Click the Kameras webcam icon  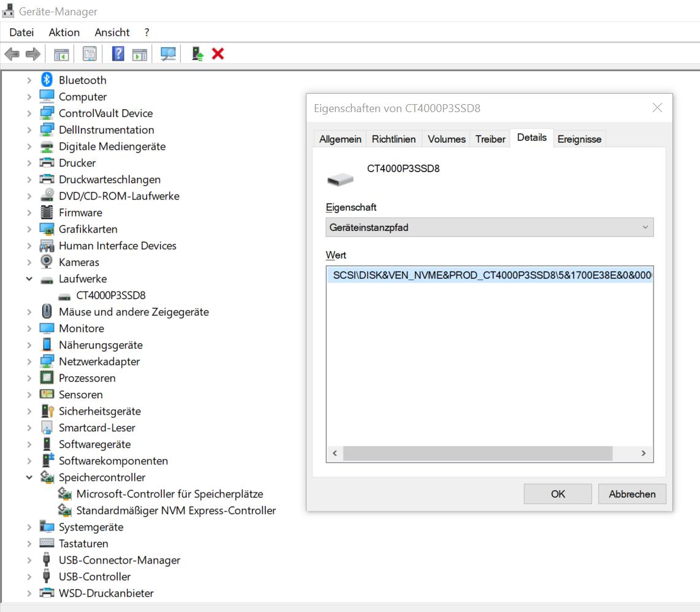pos(47,262)
